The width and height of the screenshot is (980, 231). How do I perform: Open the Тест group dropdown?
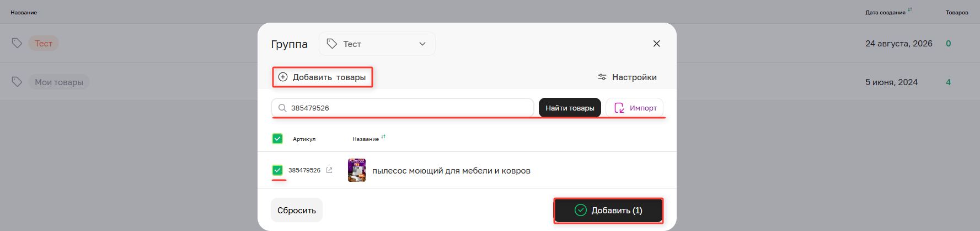tap(377, 44)
